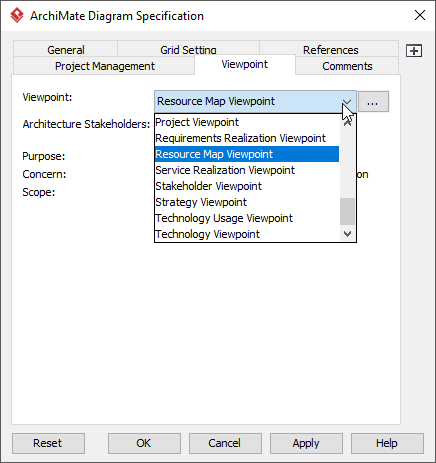The width and height of the screenshot is (436, 463).
Task: Pick Technology Viewpoint at the list's end
Action: point(247,234)
